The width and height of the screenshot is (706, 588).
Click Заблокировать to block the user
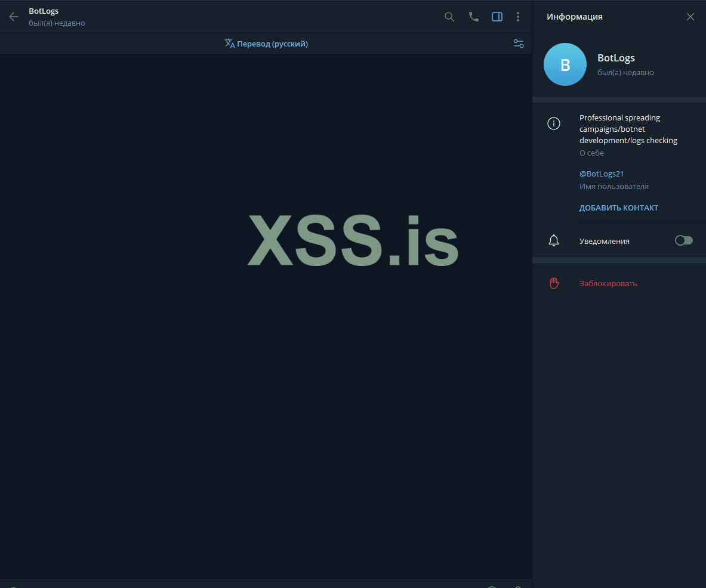pos(608,283)
